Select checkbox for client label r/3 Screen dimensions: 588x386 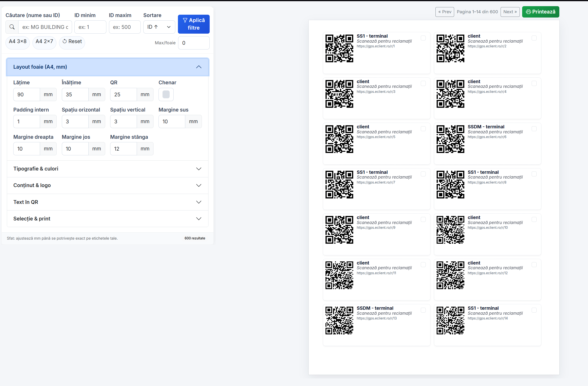[x=423, y=83]
